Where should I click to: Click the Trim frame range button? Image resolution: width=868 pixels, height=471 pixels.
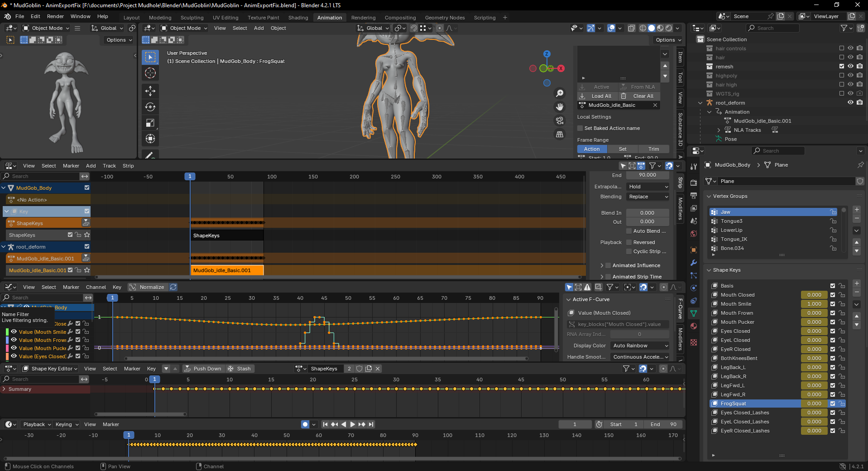(653, 149)
